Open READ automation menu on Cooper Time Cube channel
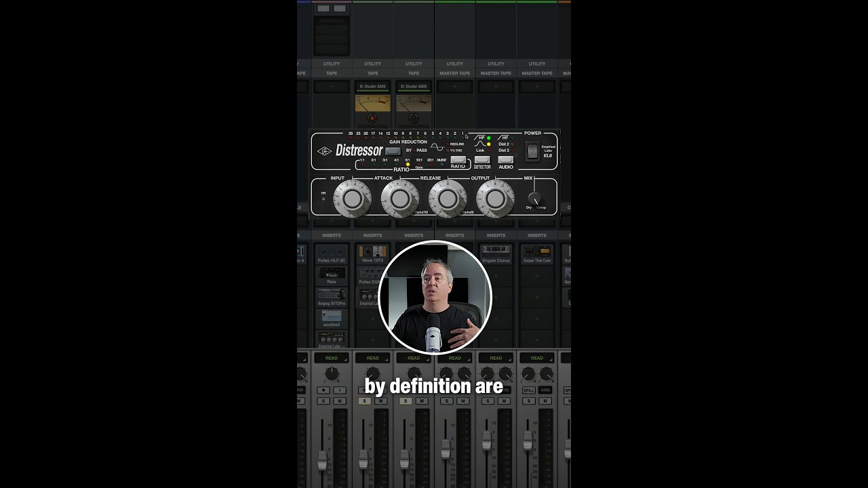The image size is (868, 488). (x=537, y=358)
